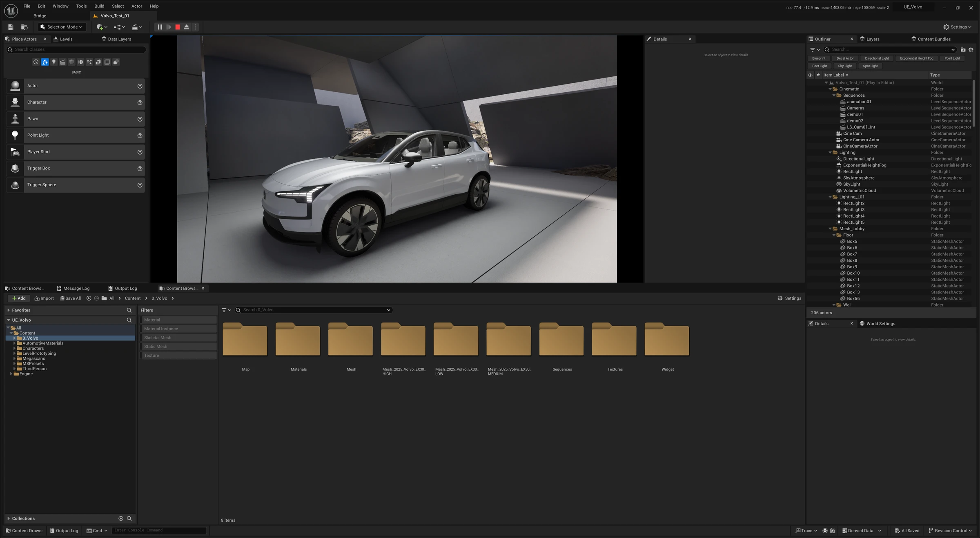
Task: Click Save All in Content Browser
Action: point(70,298)
